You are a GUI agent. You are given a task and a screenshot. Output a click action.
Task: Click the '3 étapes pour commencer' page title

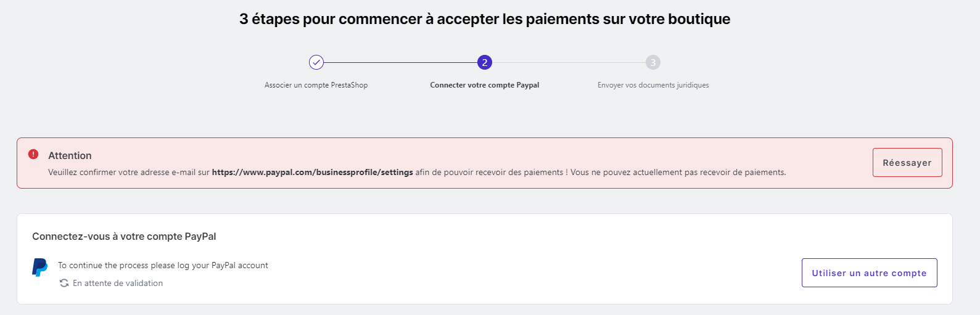[485, 19]
